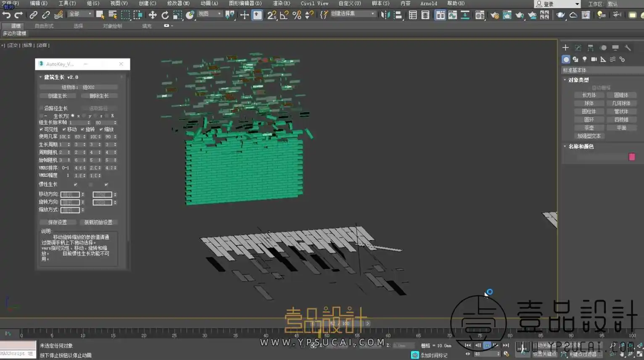
Task: Open the 登录 sign-in dropdown
Action: point(557,4)
